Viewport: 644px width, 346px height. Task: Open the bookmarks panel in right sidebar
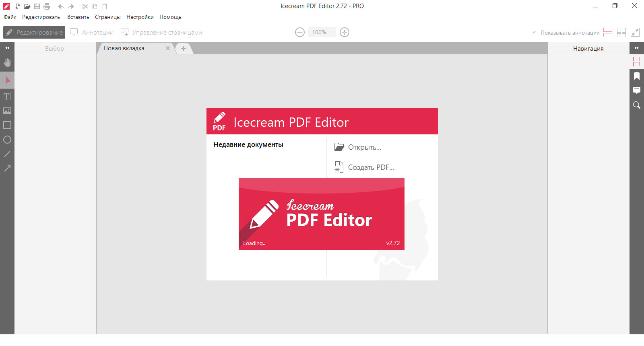pos(637,76)
